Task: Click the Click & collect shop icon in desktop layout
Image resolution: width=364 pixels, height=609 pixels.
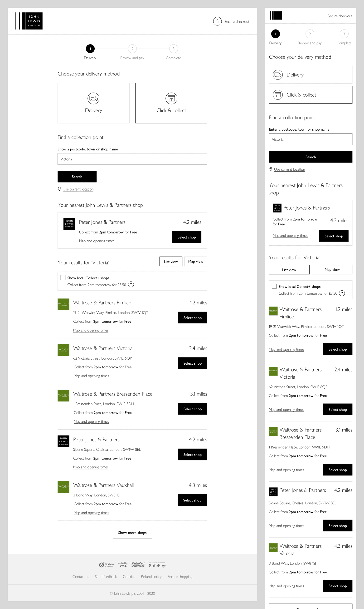Action: click(171, 99)
